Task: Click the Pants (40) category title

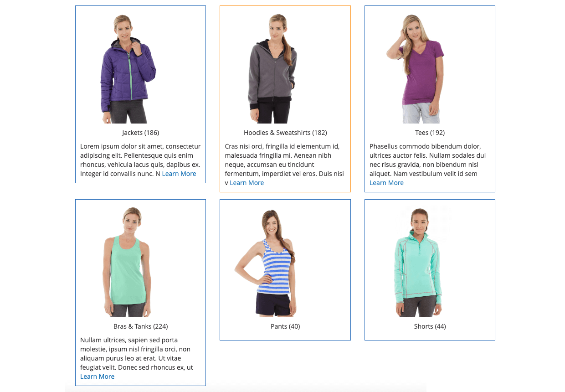Action: (285, 326)
